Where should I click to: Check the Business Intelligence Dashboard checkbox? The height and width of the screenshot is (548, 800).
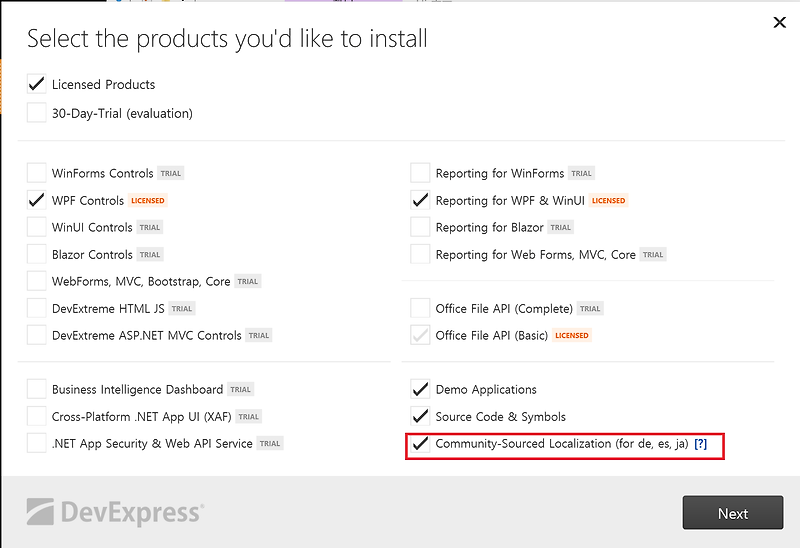[37, 389]
